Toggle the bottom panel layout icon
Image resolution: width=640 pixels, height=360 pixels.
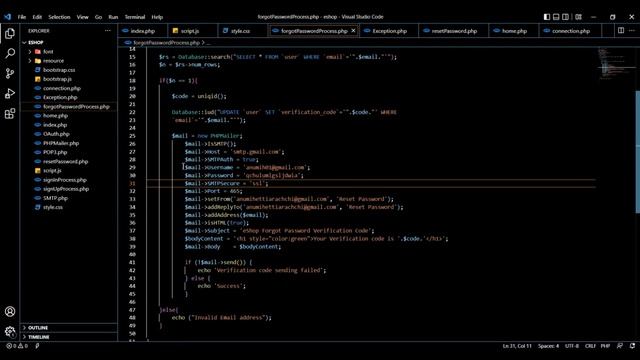click(556, 17)
